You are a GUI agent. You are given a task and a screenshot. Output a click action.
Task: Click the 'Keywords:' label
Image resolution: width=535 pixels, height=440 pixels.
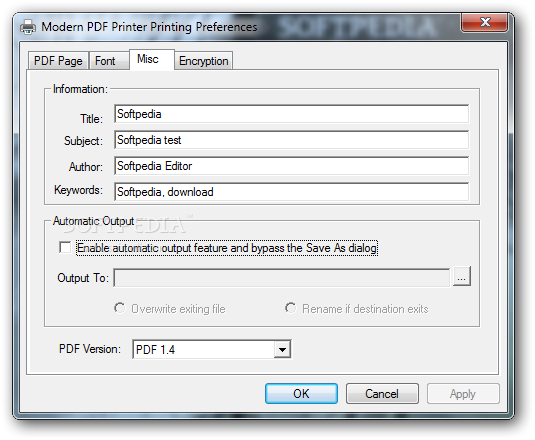pos(78,190)
